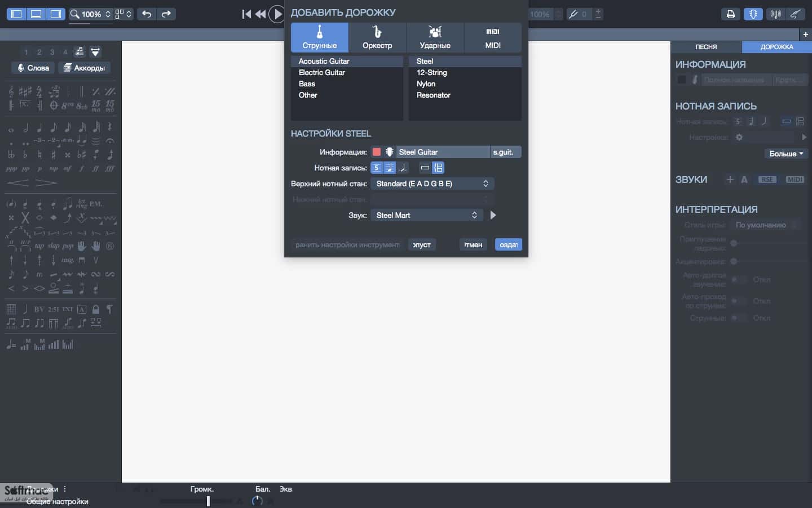
Task: Select the Струнные instrument category
Action: coord(319,38)
